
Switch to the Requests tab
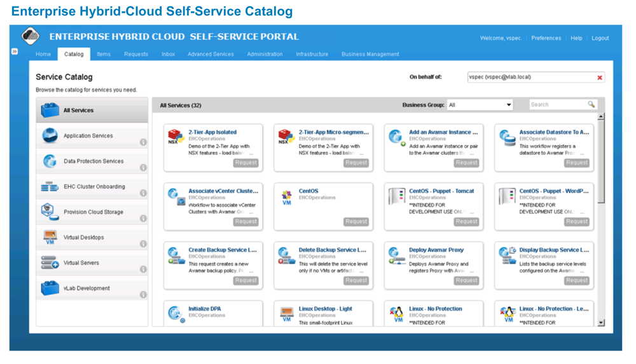point(136,54)
